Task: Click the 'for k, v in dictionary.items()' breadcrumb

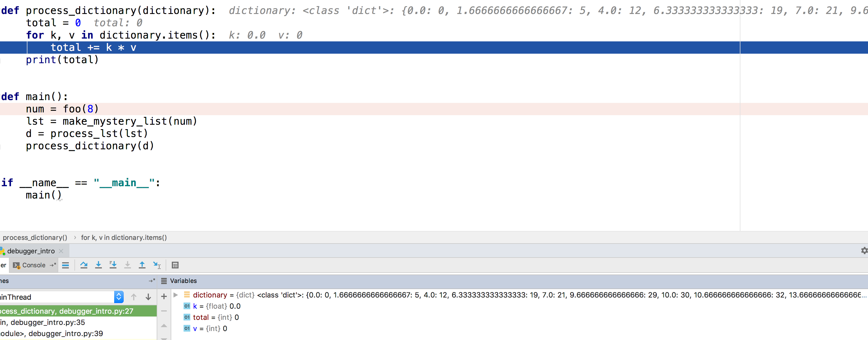Action: tap(124, 238)
